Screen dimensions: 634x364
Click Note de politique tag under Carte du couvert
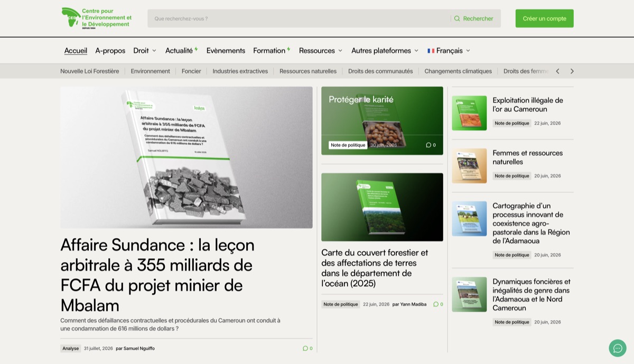pyautogui.click(x=341, y=304)
